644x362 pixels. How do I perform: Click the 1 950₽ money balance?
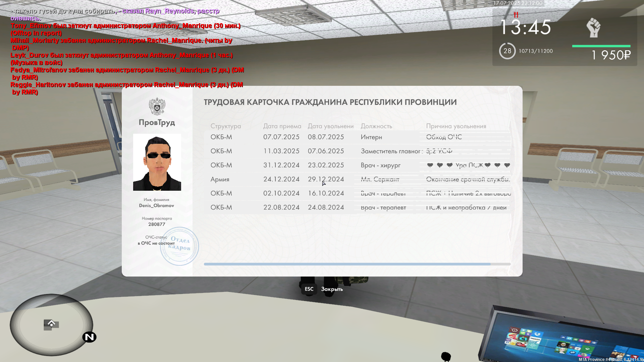point(611,55)
